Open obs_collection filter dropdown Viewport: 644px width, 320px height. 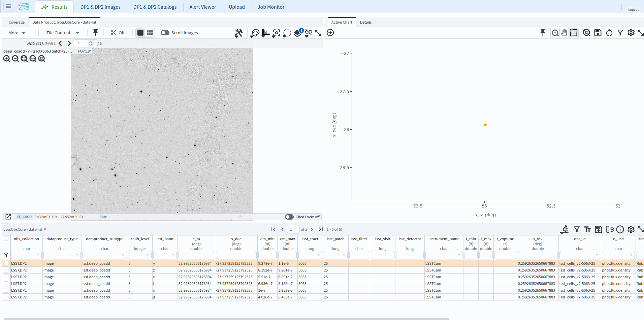coord(38,255)
